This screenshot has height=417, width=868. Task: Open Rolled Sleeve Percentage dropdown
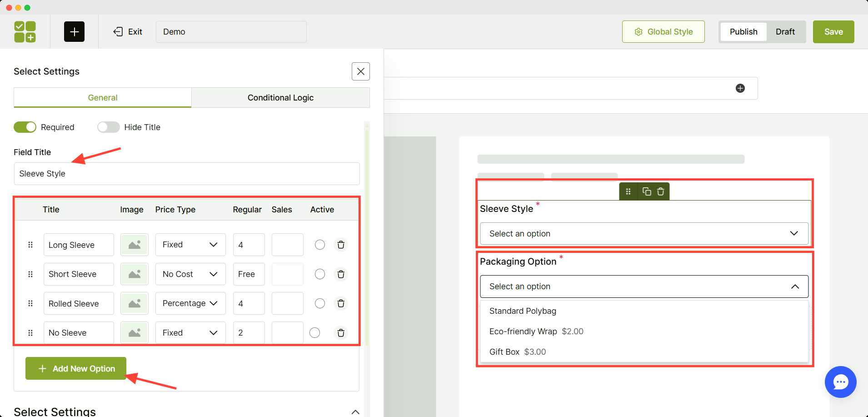click(x=190, y=303)
